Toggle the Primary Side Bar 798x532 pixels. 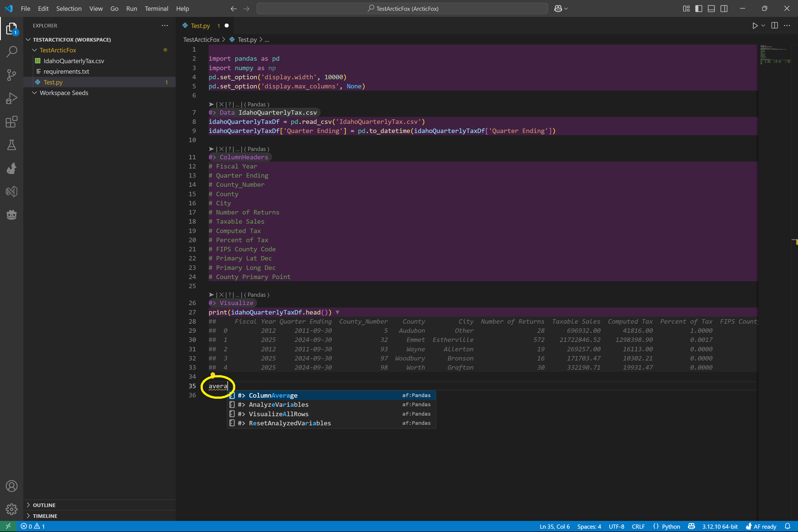pos(699,9)
